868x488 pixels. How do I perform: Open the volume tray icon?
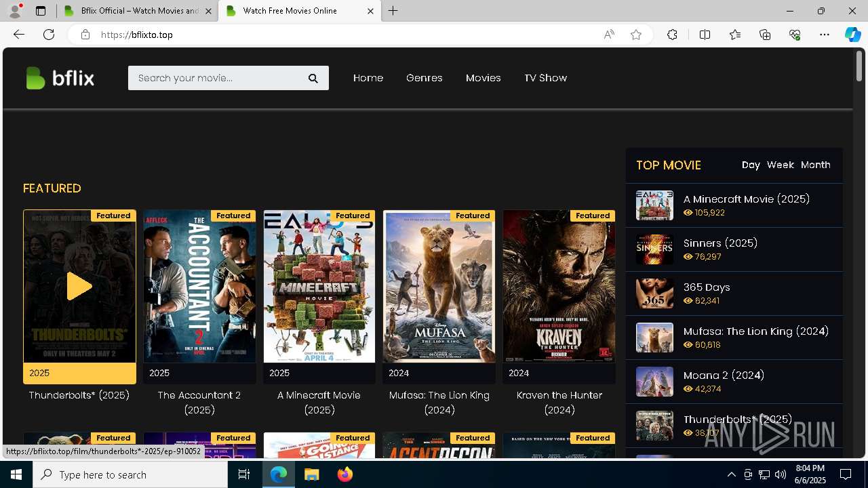point(781,474)
